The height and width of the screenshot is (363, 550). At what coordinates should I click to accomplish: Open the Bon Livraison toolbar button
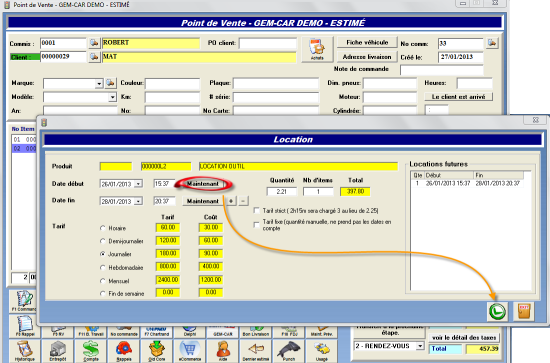click(x=256, y=332)
